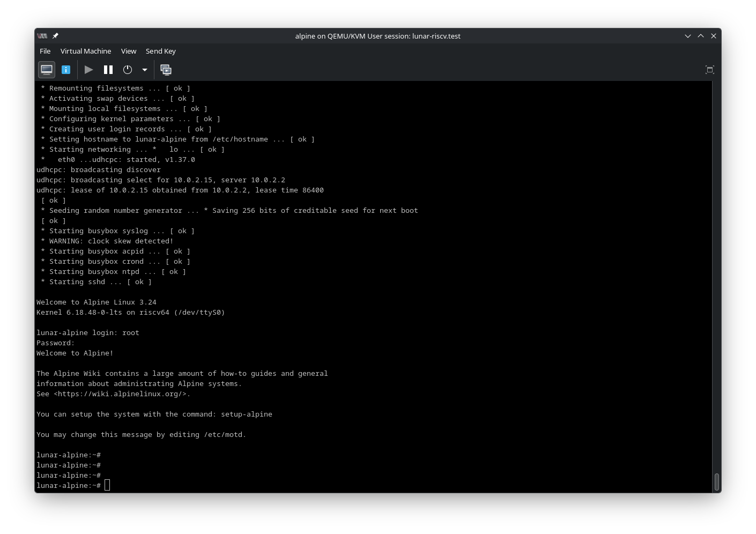
Task: Click 'Creating user login records' line
Action: pyautogui.click(x=127, y=129)
